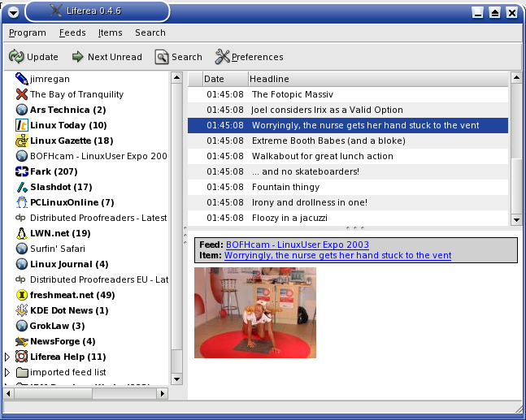This screenshot has height=420, width=526.
Task: Expand the imported feed list folder
Action: click(8, 372)
